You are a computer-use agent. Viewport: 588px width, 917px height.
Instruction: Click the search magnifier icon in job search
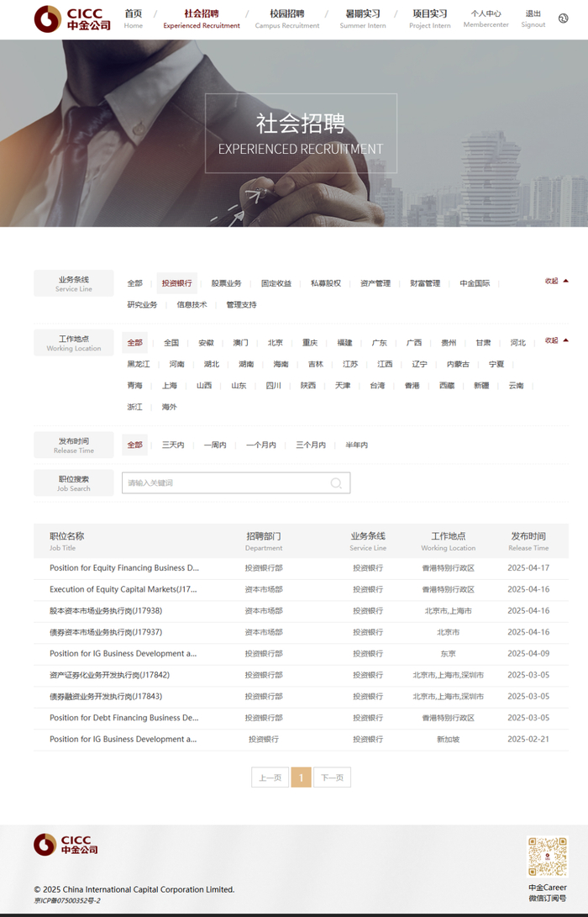click(336, 483)
